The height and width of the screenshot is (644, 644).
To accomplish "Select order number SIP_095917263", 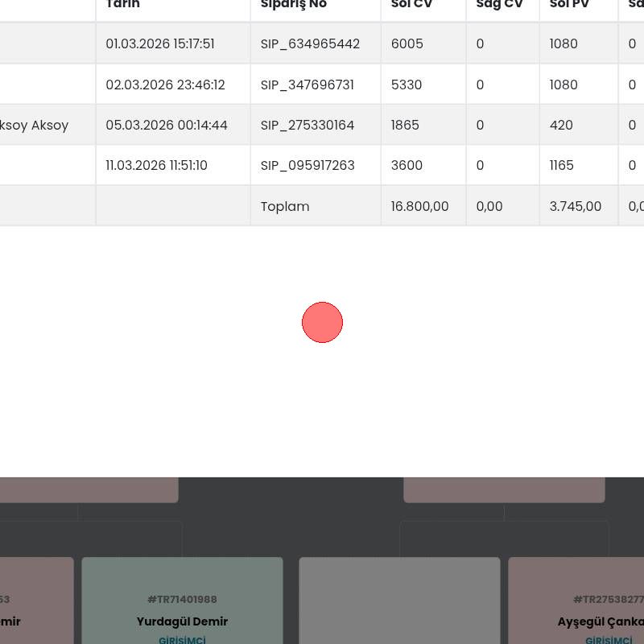I will 307,165.
